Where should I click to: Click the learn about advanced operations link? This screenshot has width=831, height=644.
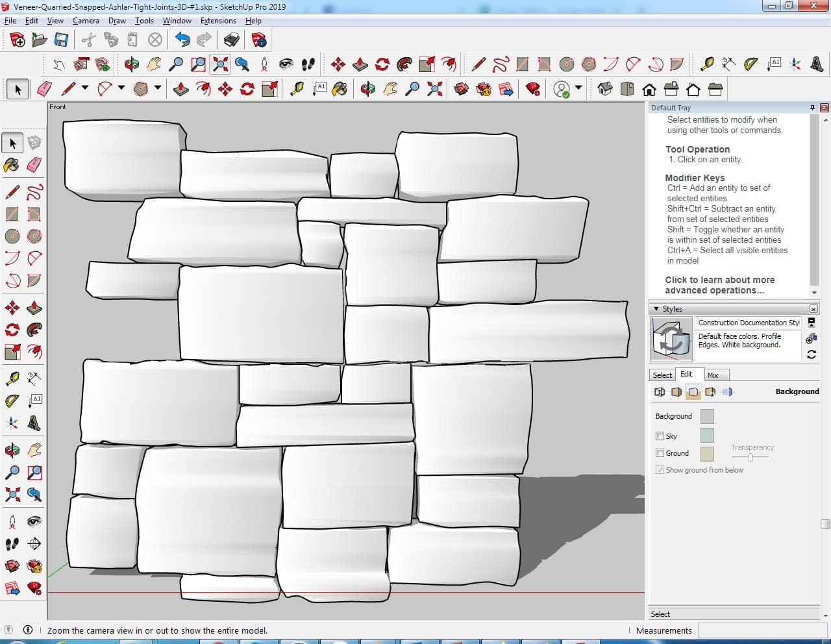719,285
